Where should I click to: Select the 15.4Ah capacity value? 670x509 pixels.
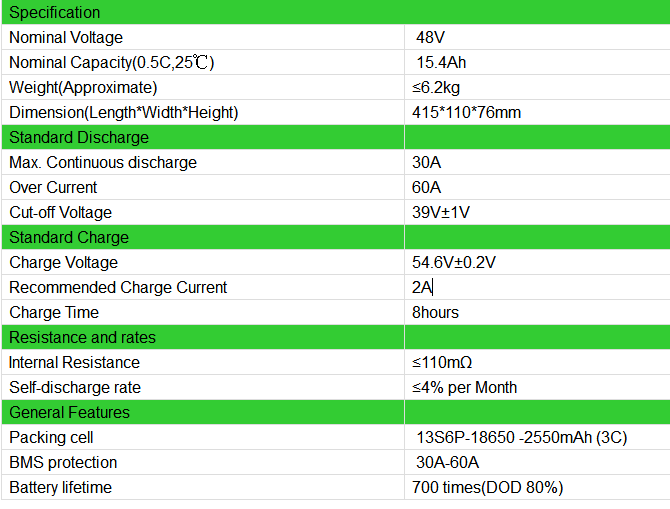coord(441,63)
